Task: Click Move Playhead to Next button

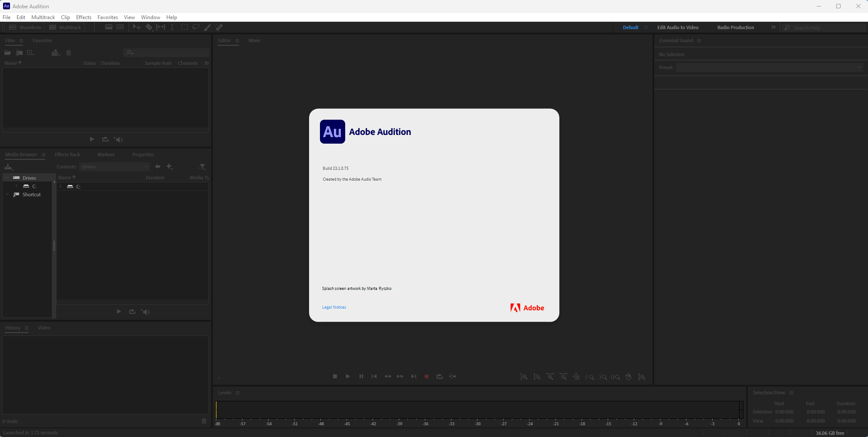Action: pyautogui.click(x=414, y=376)
